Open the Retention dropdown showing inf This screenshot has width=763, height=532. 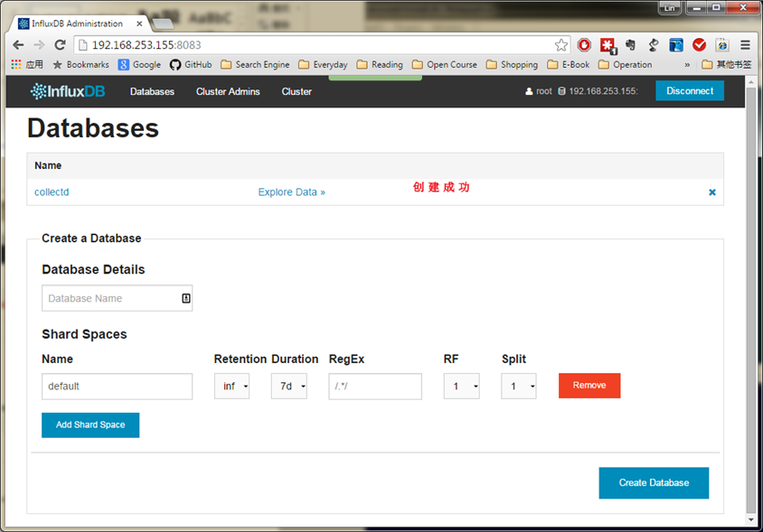(x=231, y=387)
